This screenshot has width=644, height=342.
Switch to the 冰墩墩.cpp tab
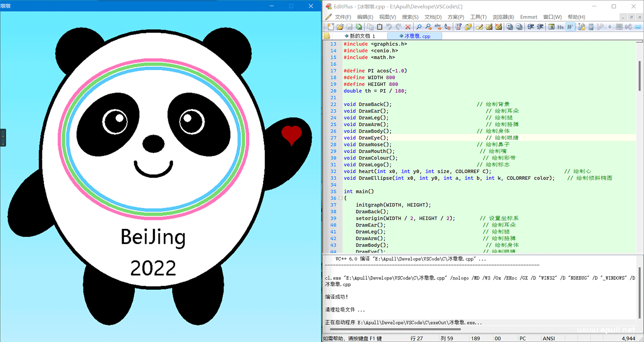click(x=415, y=36)
